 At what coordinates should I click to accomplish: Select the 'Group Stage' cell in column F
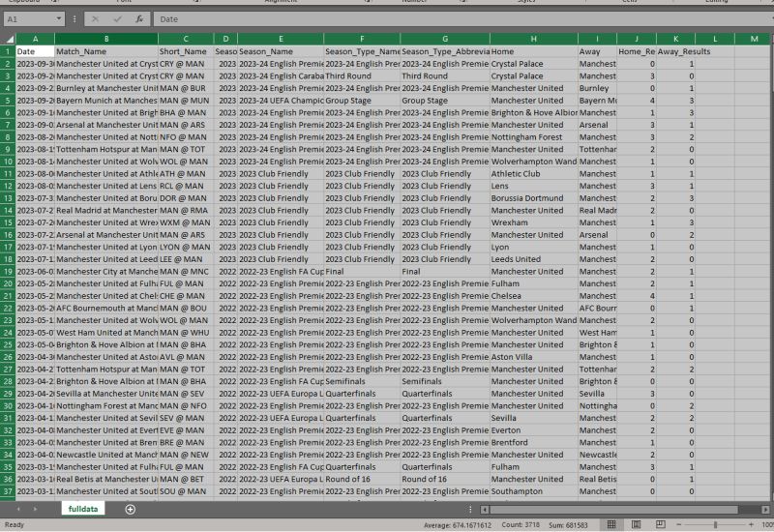[x=362, y=101]
